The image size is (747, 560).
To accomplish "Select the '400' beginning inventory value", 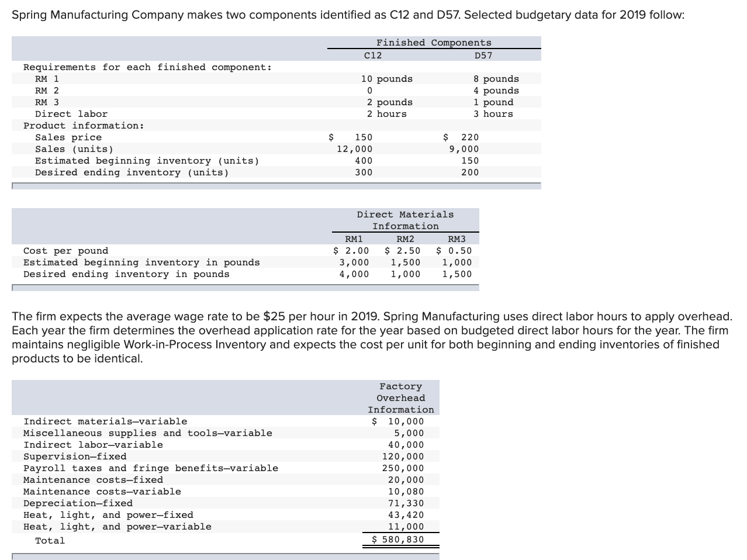I will 364,161.
